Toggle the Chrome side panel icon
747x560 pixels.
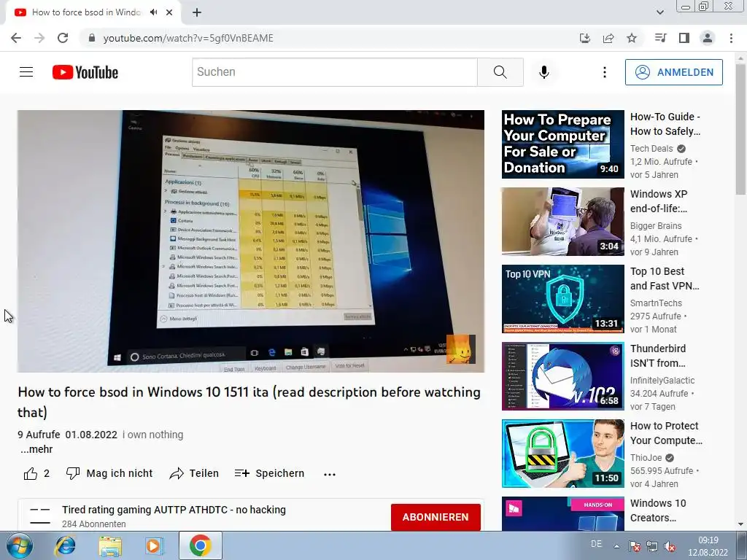pos(684,38)
